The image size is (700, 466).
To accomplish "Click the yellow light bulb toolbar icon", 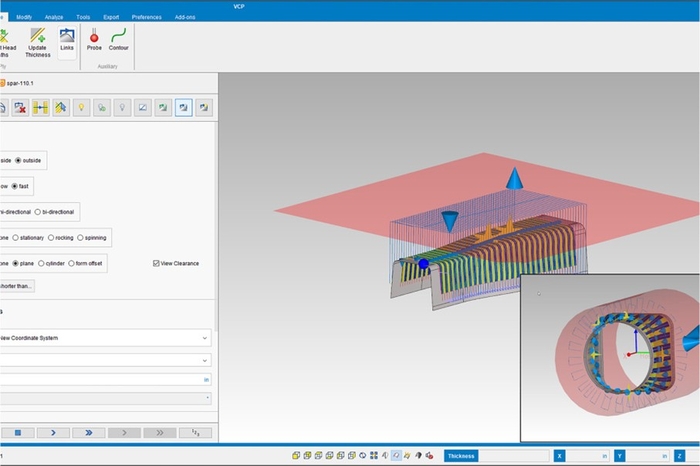I will pyautogui.click(x=81, y=107).
